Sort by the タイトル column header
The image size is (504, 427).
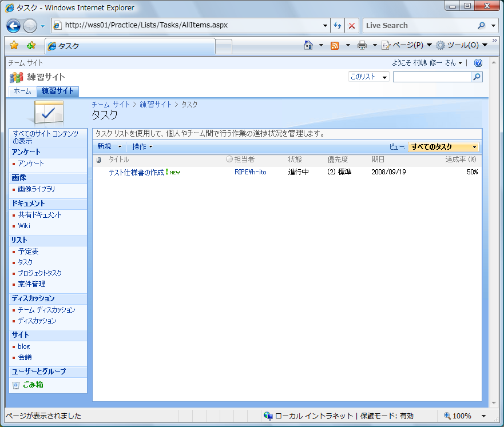click(x=118, y=159)
